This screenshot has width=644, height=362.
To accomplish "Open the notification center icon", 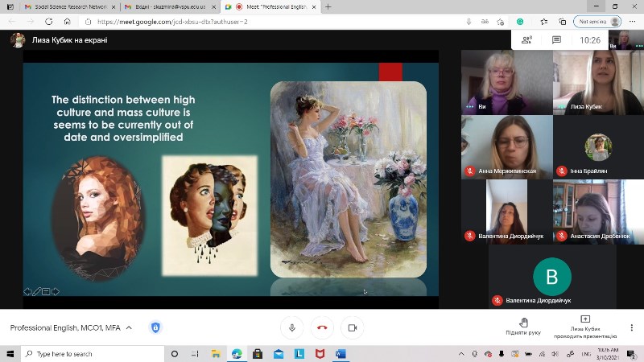I will [x=631, y=353].
